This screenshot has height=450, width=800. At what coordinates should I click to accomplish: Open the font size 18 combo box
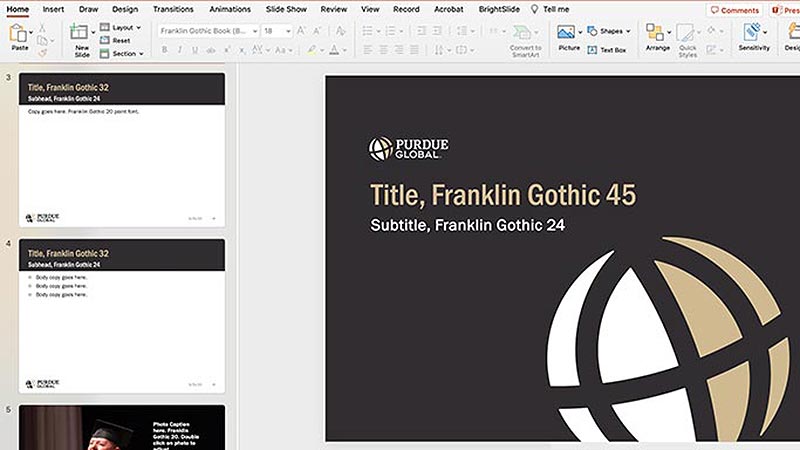click(x=277, y=31)
